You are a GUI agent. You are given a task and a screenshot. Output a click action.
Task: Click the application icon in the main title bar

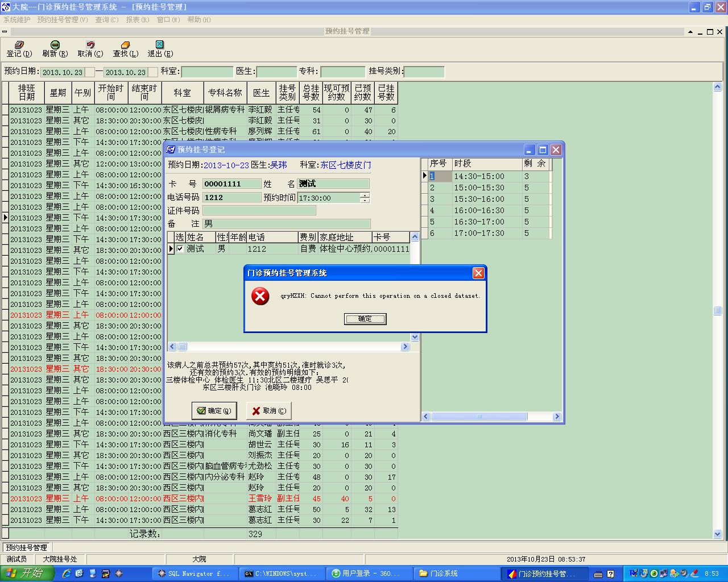(6, 7)
